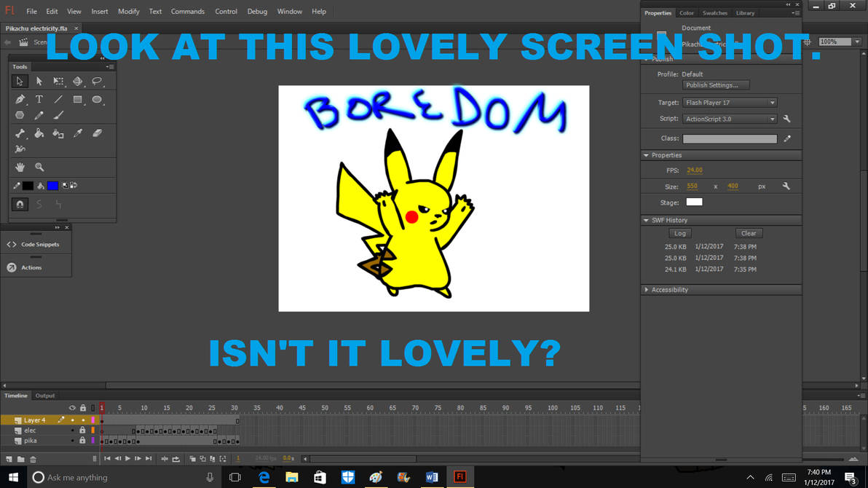Select the Pen tool
This screenshot has height=488, width=868.
pos(20,99)
